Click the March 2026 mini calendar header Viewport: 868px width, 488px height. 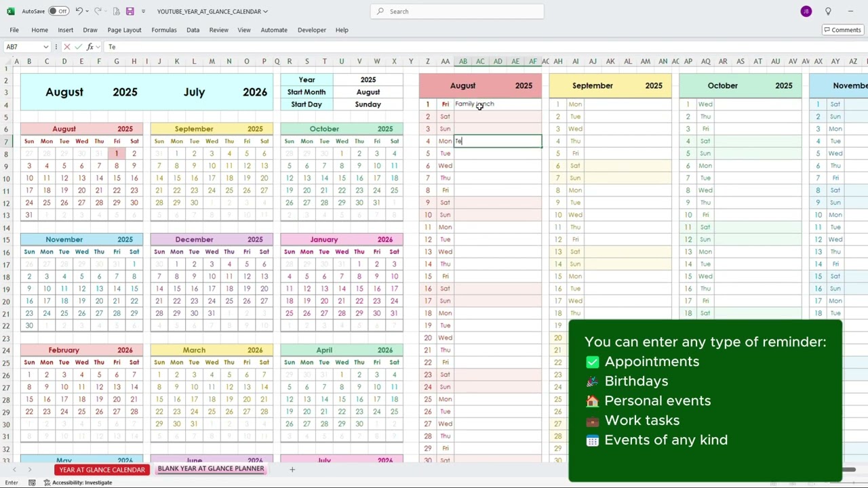(x=212, y=350)
